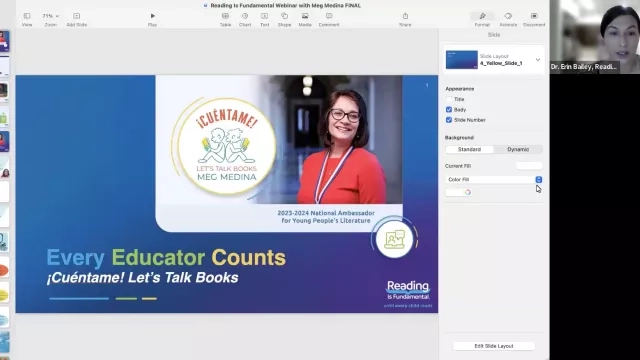Open the Document inspector
Viewport: 640px width, 360px height.
click(534, 16)
